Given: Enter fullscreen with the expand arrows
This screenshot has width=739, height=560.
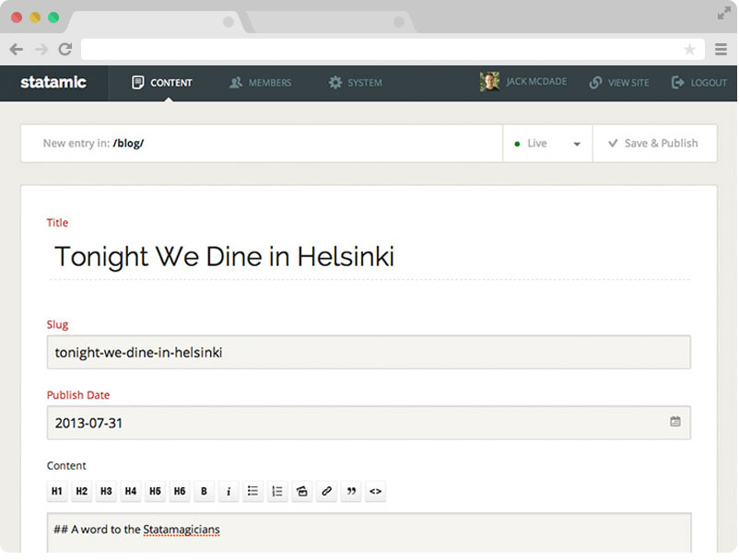Looking at the screenshot, I should tap(723, 14).
